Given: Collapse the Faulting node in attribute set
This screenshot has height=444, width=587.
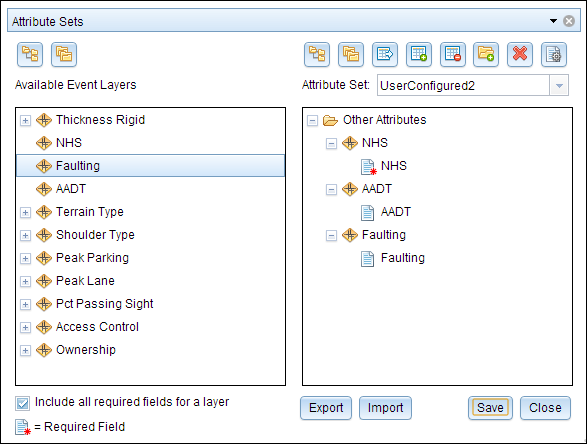Looking at the screenshot, I should pyautogui.click(x=331, y=235).
